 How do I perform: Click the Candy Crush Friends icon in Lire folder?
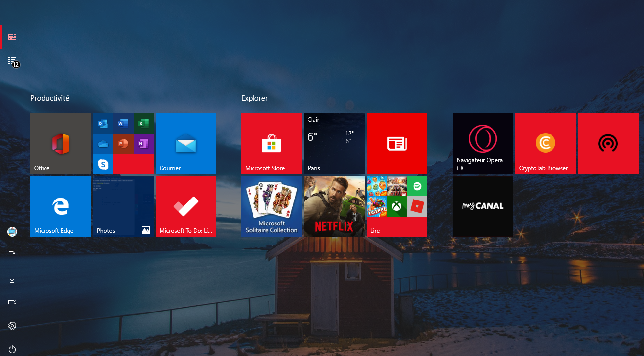click(376, 207)
